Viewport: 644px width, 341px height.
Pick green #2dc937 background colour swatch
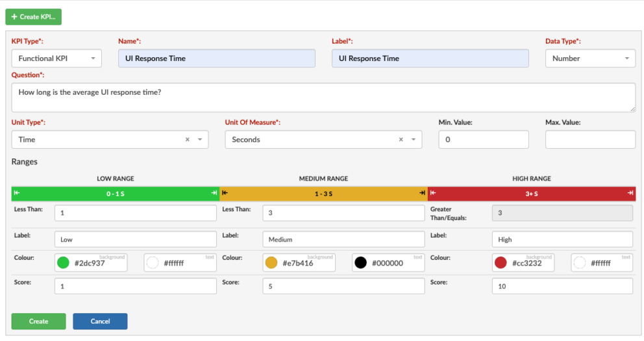pyautogui.click(x=63, y=262)
